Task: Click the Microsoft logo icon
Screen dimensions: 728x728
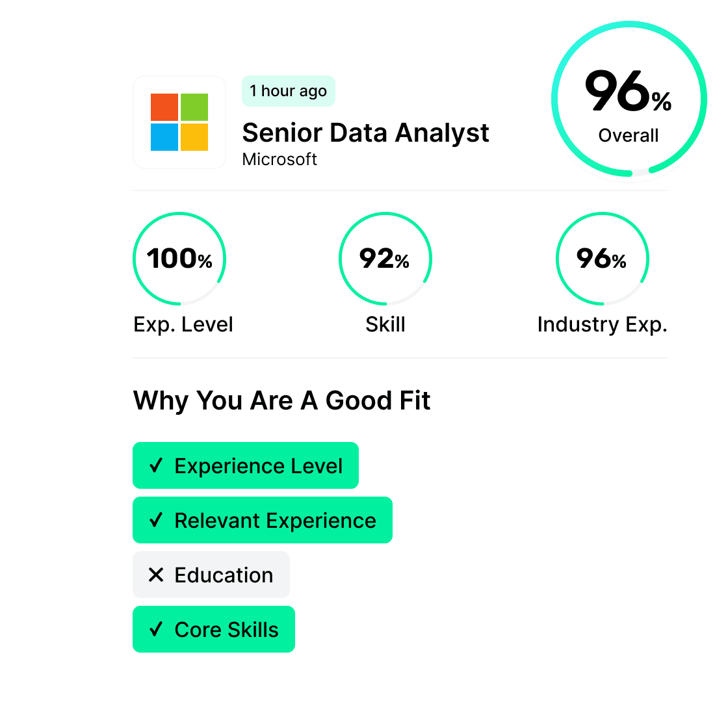Action: 179,122
